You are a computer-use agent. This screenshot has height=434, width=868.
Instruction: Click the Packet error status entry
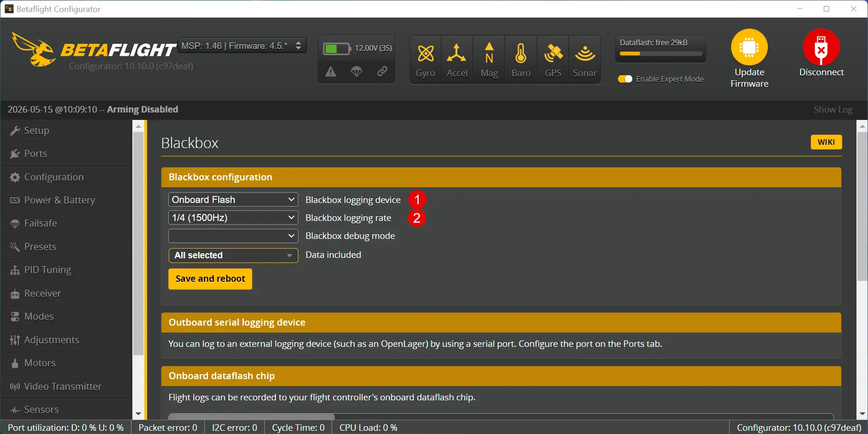[168, 428]
